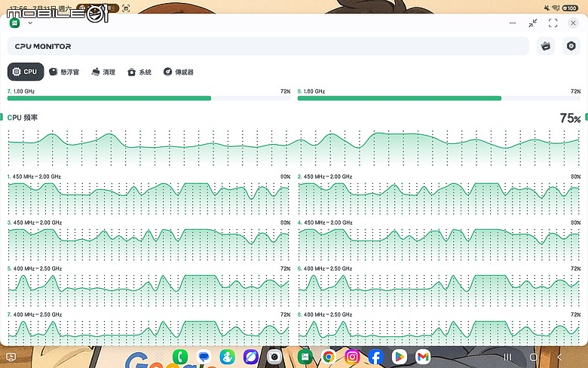This screenshot has height=368, width=588.
Task: Tap the home navigation button
Action: click(x=533, y=357)
